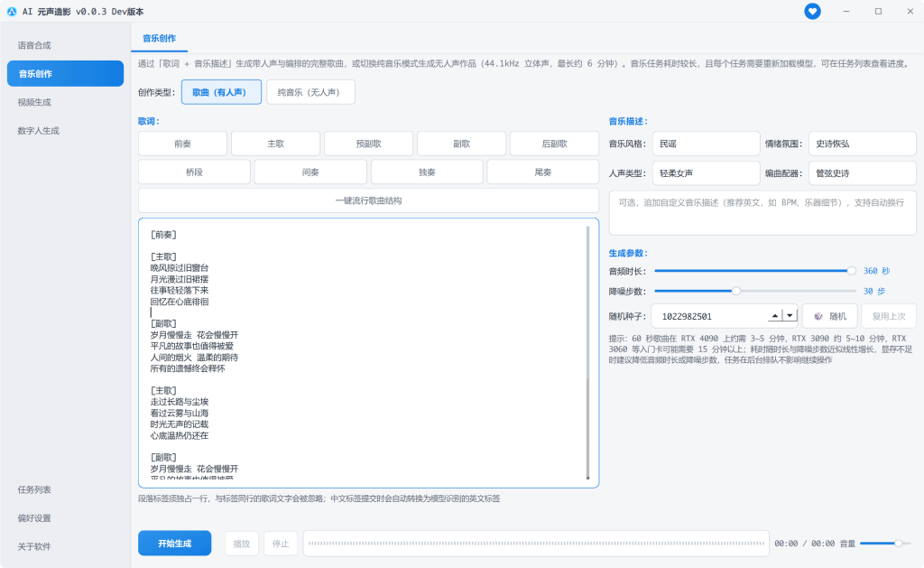The image size is (924, 568).
Task: Click 播放 playback button
Action: pyautogui.click(x=242, y=544)
